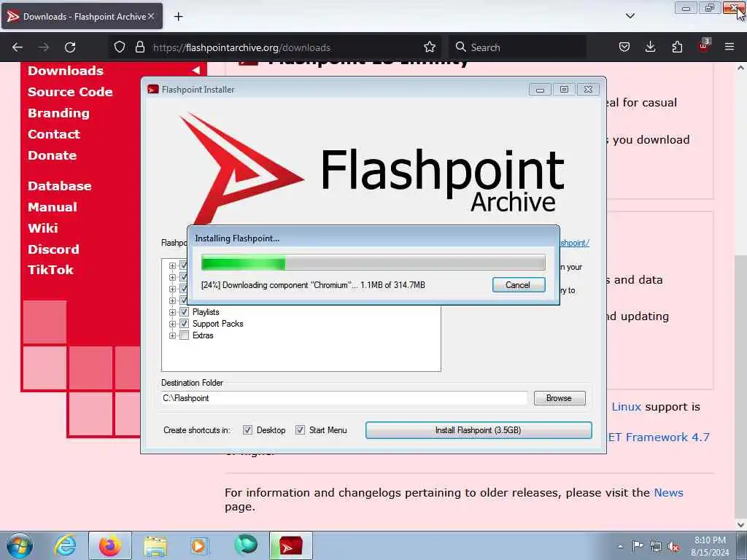Image resolution: width=747 pixels, height=560 pixels.
Task: Open Contact in the site sidebar
Action: pyautogui.click(x=54, y=134)
